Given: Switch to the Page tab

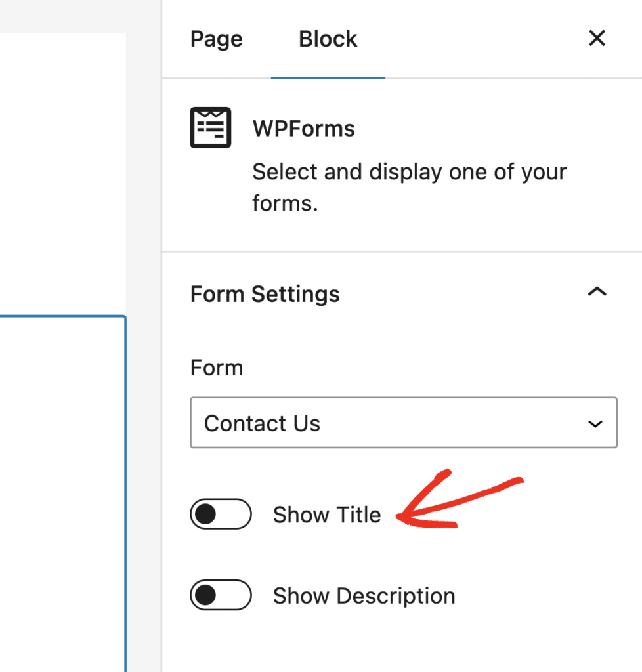Looking at the screenshot, I should (216, 39).
